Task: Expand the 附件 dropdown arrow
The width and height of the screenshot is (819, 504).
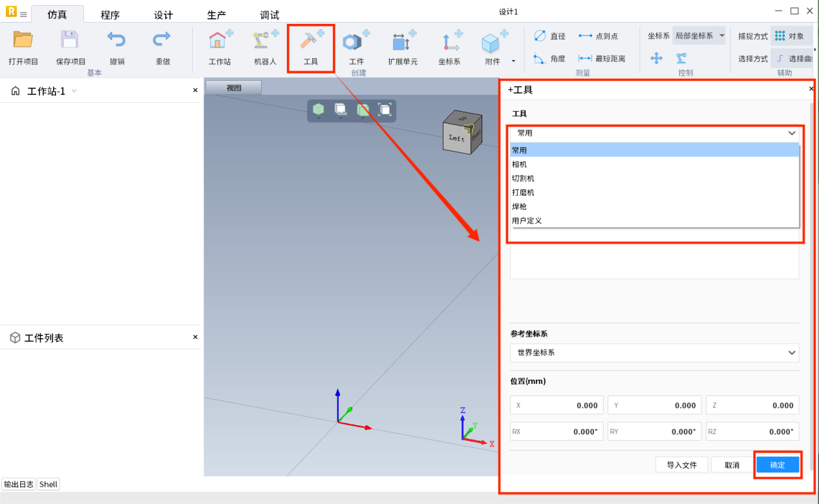Action: click(513, 61)
